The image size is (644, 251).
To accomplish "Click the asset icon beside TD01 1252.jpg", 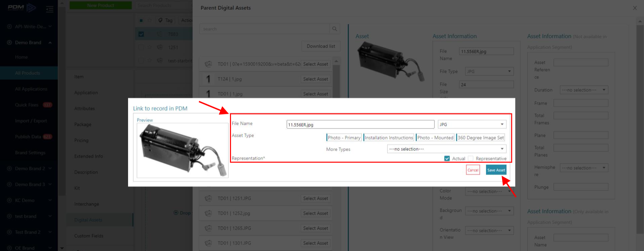I will click(208, 213).
